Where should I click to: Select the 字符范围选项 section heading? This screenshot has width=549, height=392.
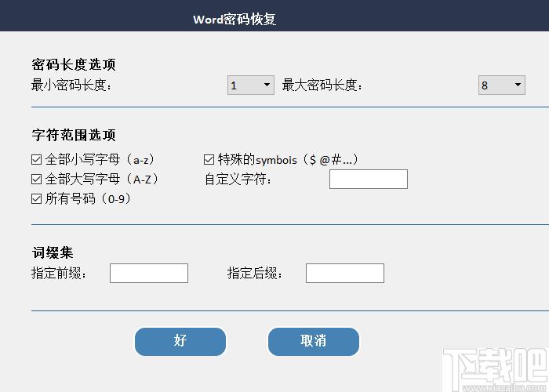pyautogui.click(x=74, y=135)
